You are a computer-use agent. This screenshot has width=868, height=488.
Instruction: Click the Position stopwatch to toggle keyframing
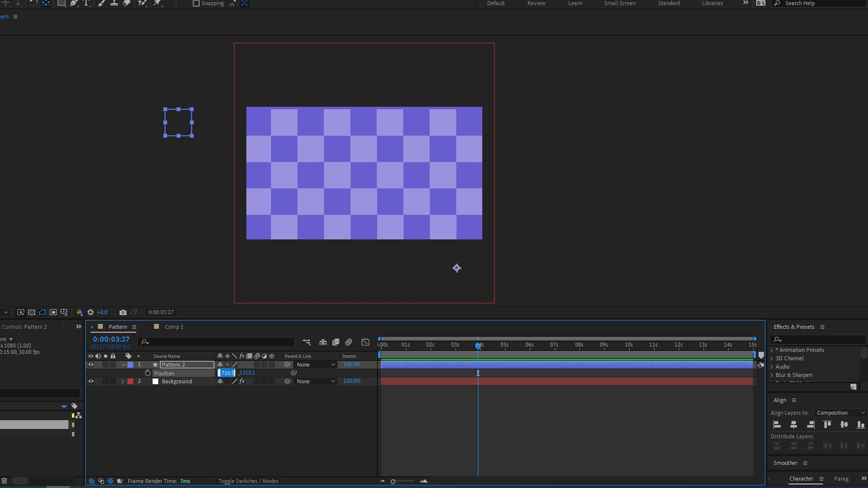tap(148, 373)
